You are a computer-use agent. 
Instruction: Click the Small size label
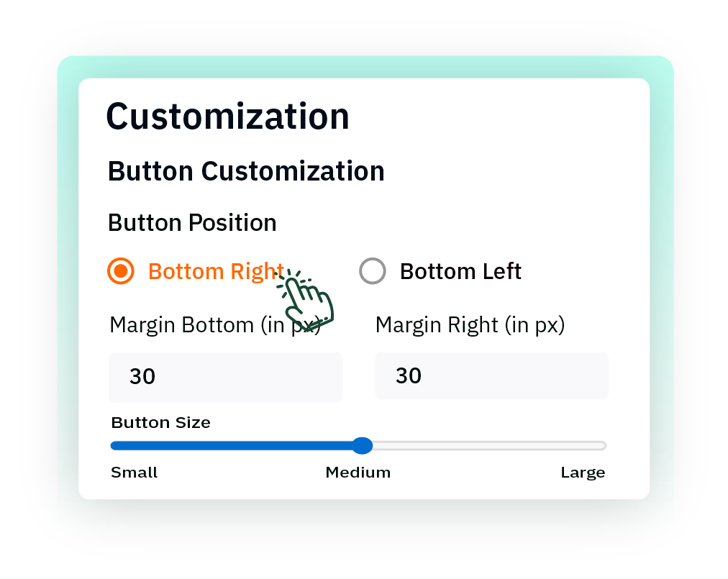point(134,473)
